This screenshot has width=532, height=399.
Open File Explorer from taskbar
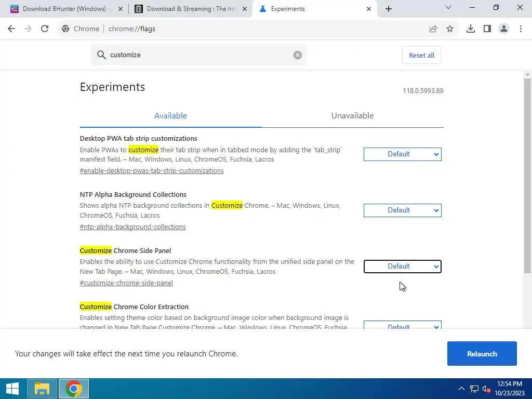(x=42, y=389)
